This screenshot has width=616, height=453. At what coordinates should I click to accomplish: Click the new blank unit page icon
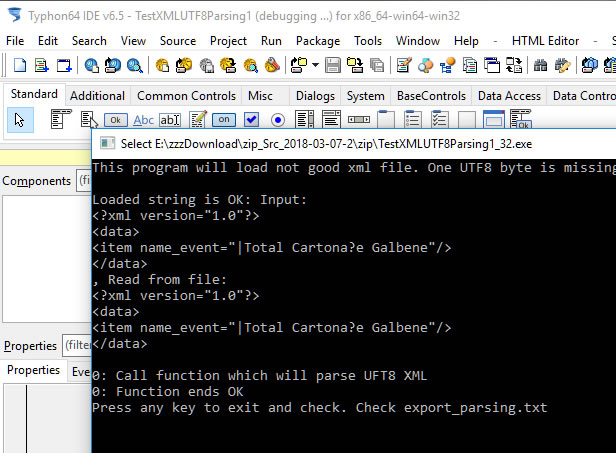[20, 65]
